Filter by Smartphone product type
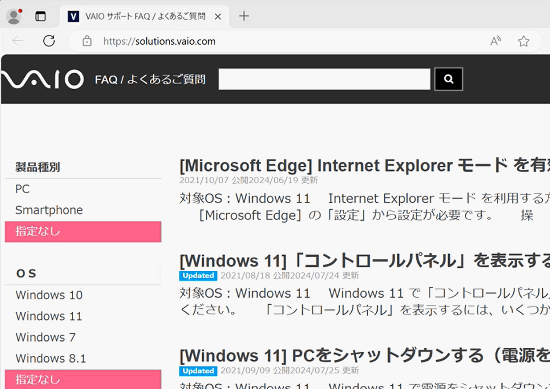The width and height of the screenshot is (550, 389). coord(83,210)
